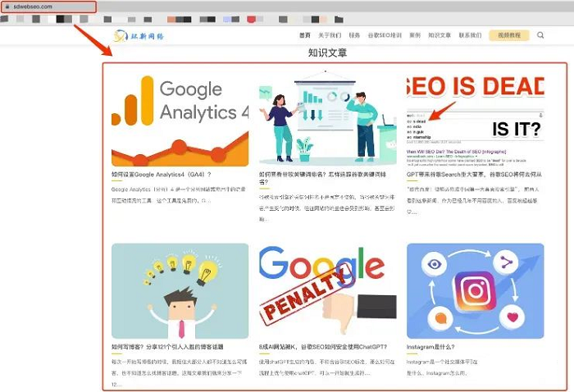Click the site logo in the header
This screenshot has height=392, width=574.
(x=139, y=36)
